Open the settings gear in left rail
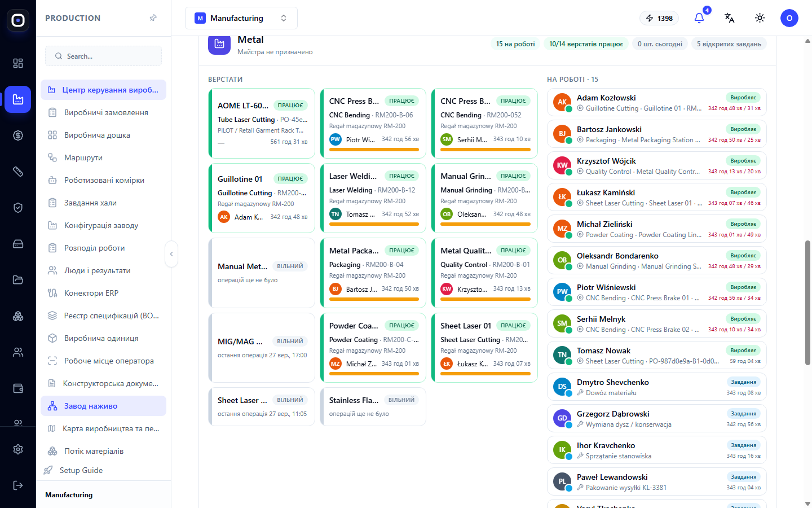The image size is (812, 508). [x=18, y=449]
